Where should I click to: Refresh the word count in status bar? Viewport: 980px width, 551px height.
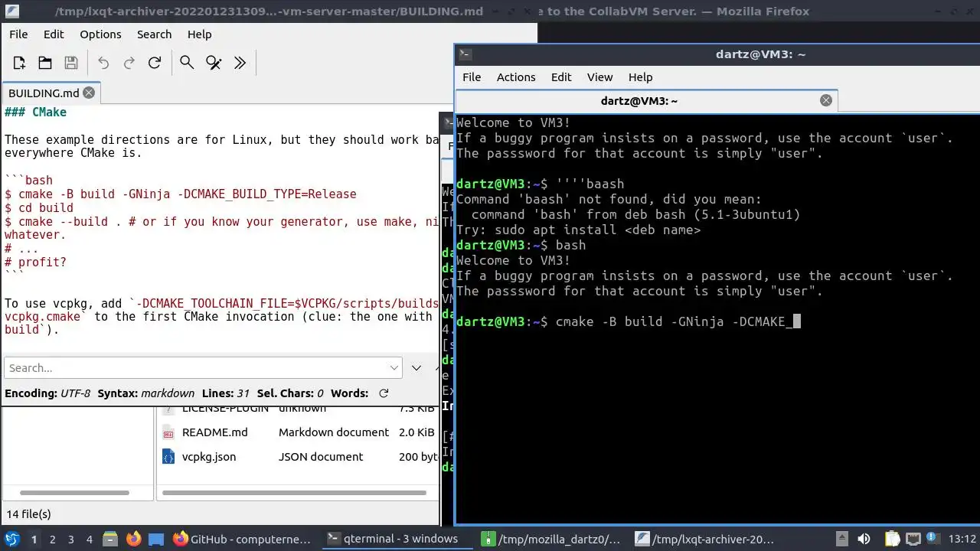(x=384, y=393)
